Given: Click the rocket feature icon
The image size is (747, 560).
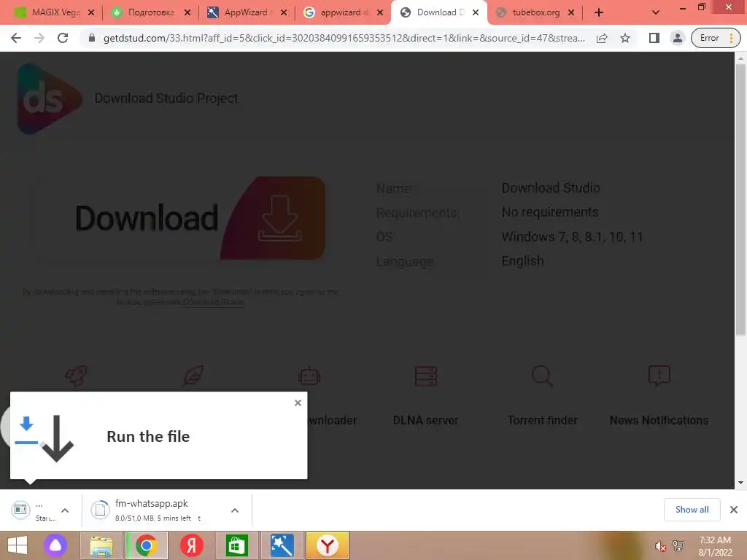Looking at the screenshot, I should coord(76,376).
